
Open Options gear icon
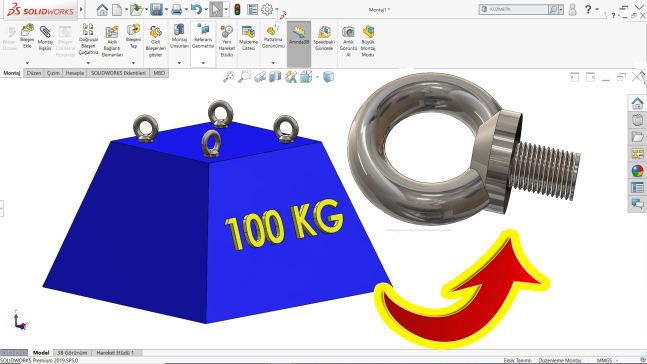(267, 9)
